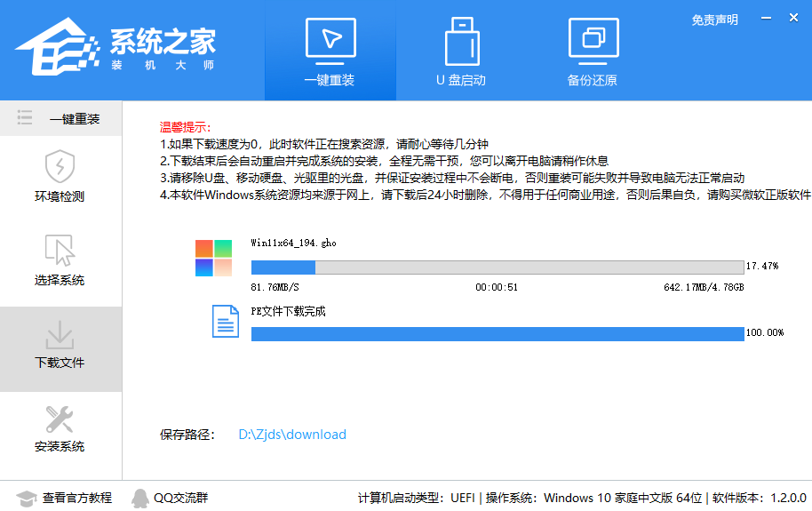Open the D:\Zjds\download save path link

coord(292,435)
